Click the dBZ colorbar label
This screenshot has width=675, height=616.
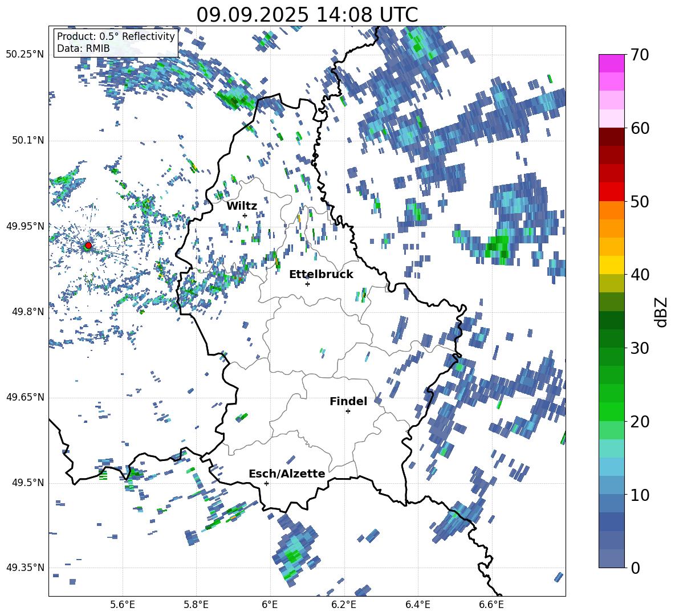[661, 312]
